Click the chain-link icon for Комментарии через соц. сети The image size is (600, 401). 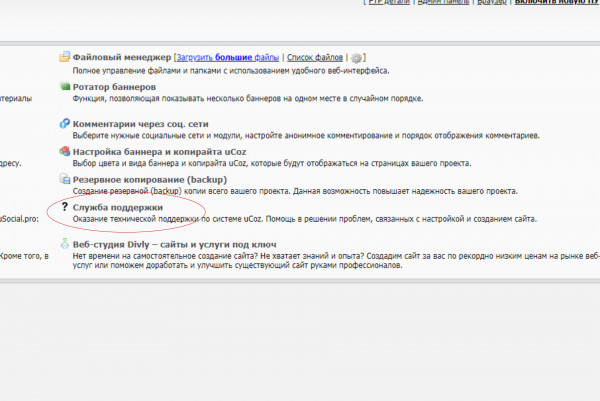click(x=65, y=123)
